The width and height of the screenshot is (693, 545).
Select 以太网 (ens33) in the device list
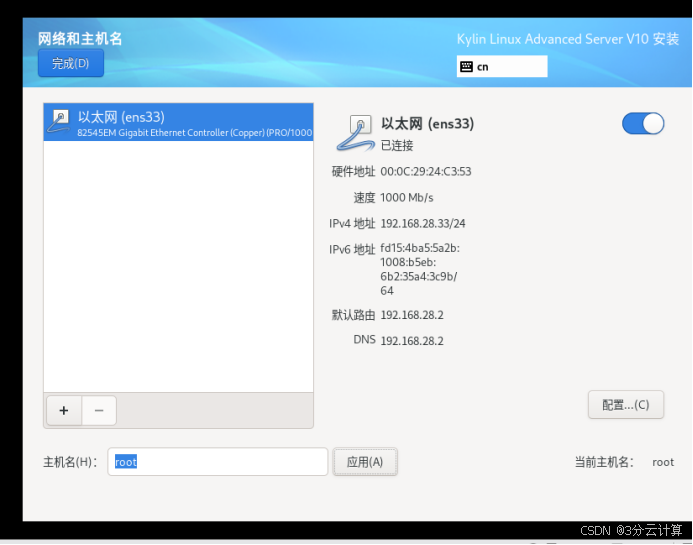point(179,122)
